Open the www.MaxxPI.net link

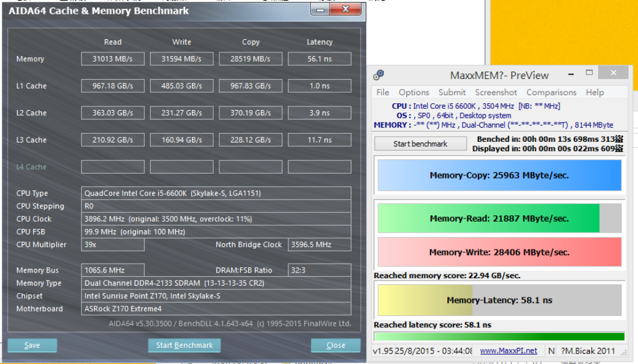point(508,350)
